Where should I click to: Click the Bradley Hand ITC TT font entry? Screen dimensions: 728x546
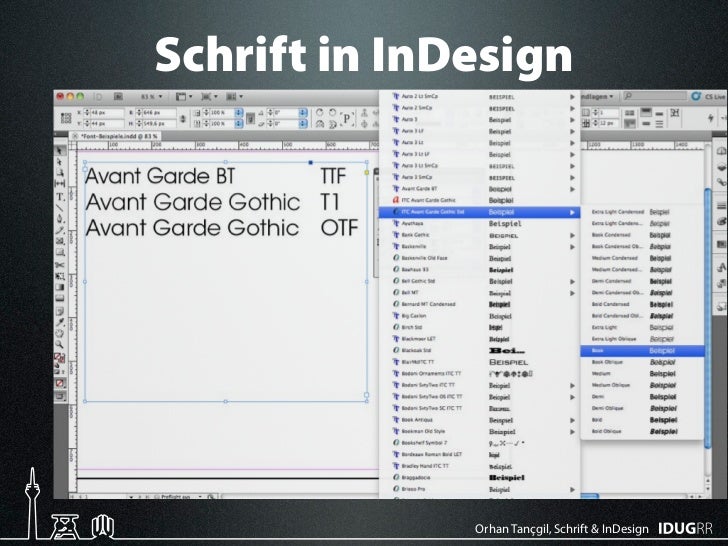[479, 466]
